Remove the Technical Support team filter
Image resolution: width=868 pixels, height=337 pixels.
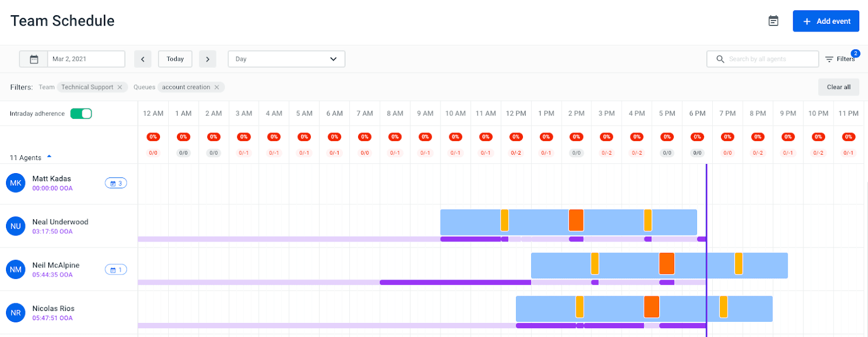tap(120, 87)
